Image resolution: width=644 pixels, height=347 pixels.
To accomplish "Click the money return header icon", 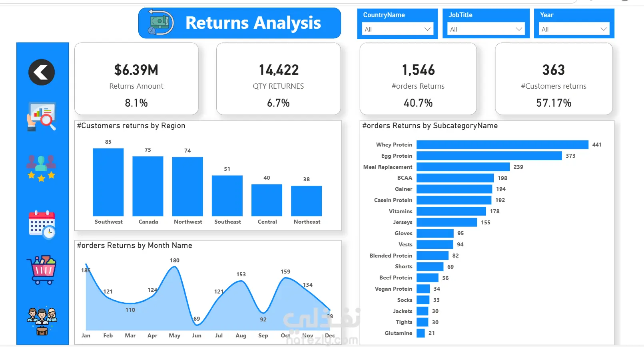I will pyautogui.click(x=161, y=23).
